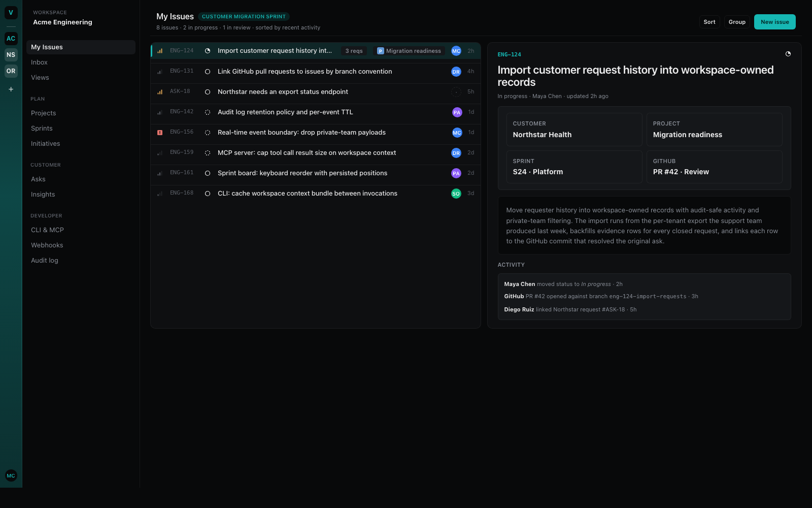812x508 pixels.
Task: Switch to the NS workspace
Action: coord(11,55)
